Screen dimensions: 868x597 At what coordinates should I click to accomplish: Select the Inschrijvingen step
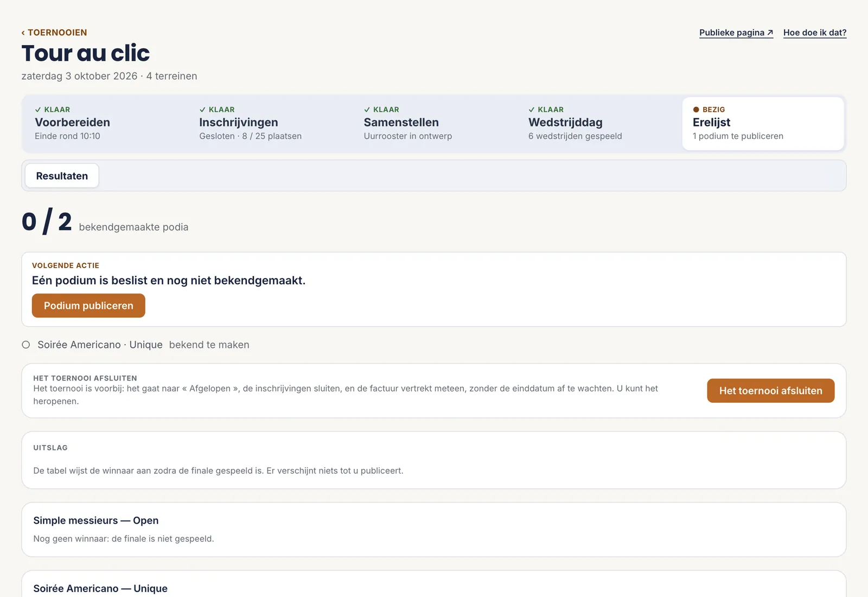click(270, 123)
